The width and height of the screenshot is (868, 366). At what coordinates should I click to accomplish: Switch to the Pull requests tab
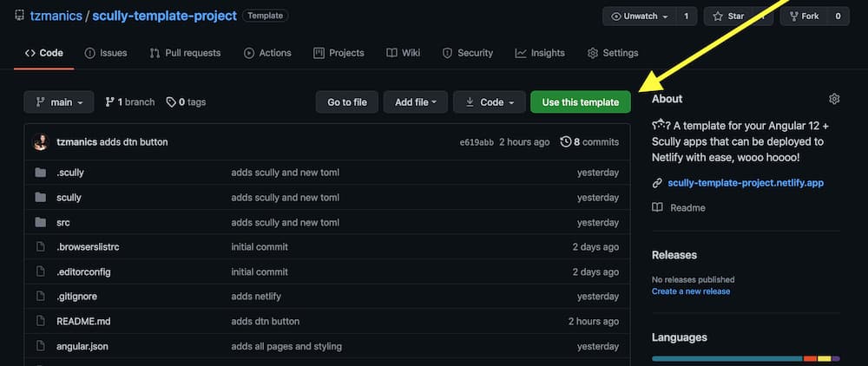pyautogui.click(x=185, y=53)
